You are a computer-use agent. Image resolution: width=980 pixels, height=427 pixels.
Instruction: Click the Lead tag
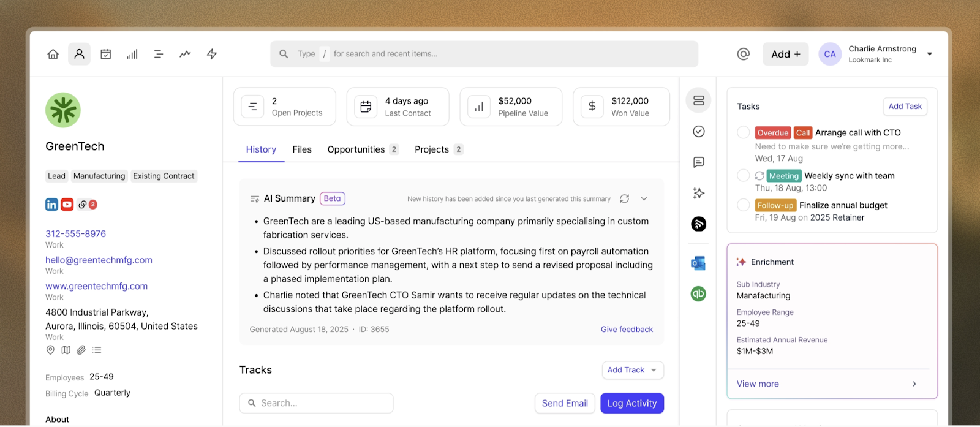click(x=56, y=176)
